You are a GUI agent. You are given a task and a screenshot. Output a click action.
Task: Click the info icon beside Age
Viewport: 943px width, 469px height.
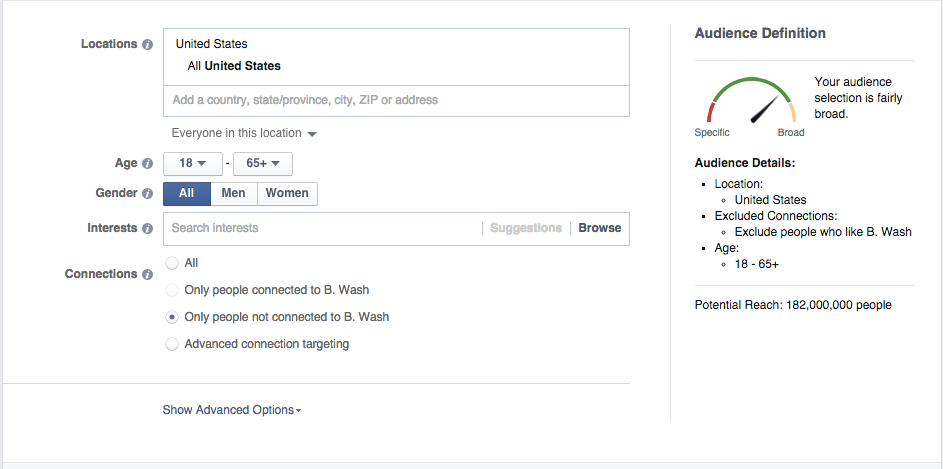148,164
